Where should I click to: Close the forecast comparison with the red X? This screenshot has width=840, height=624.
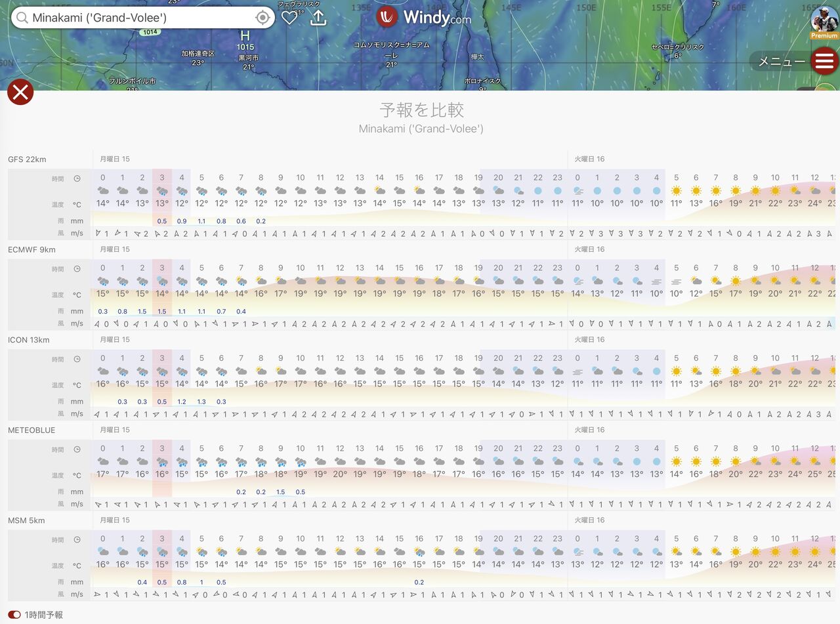(x=20, y=92)
